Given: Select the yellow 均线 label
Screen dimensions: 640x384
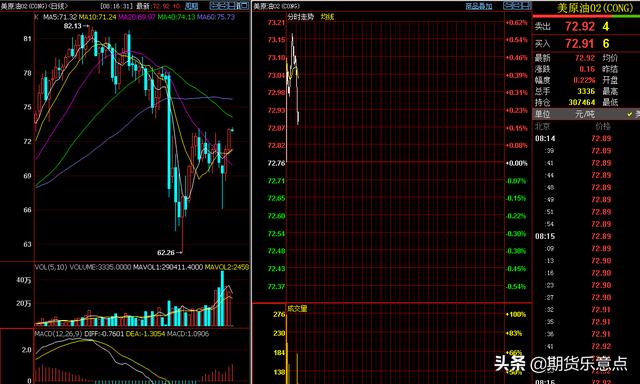Looking at the screenshot, I should pos(327,17).
